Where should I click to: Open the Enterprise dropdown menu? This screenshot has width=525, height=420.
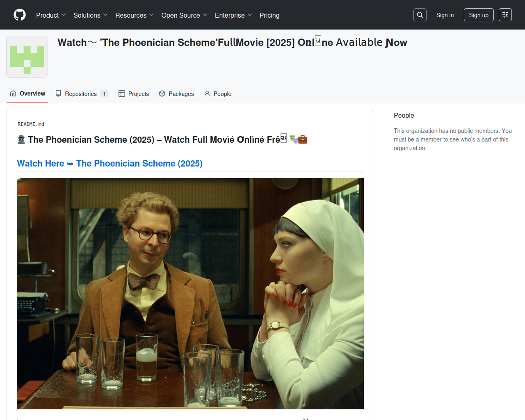tap(233, 15)
